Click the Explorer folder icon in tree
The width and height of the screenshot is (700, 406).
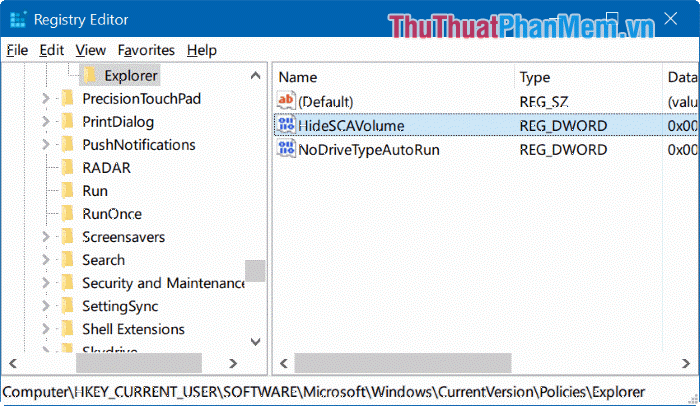[x=89, y=75]
